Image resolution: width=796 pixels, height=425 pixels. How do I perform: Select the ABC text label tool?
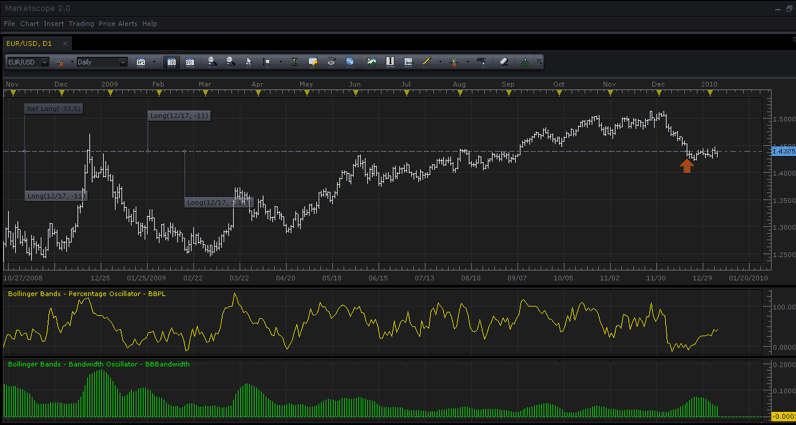(x=482, y=62)
